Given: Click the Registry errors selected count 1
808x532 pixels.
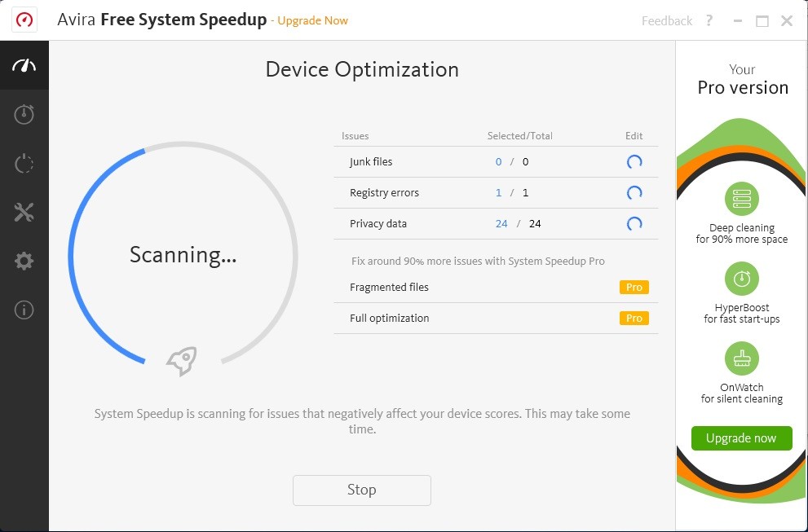Looking at the screenshot, I should point(498,192).
